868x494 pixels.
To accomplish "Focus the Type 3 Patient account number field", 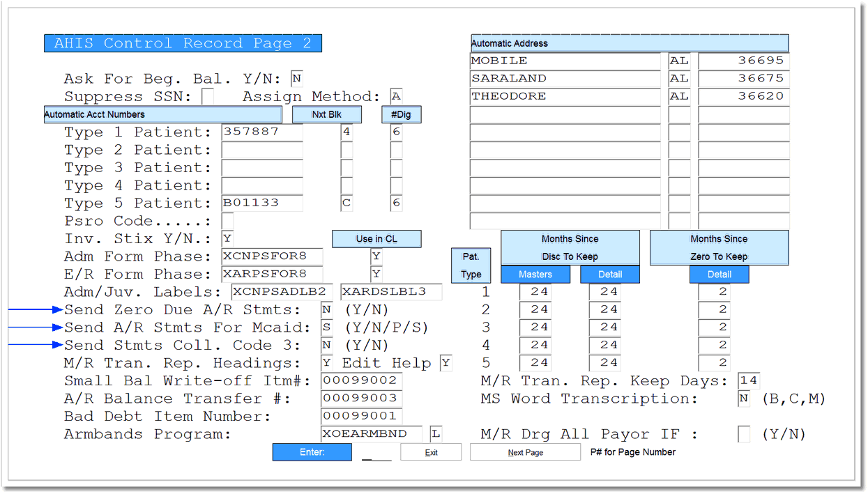I will (x=262, y=168).
